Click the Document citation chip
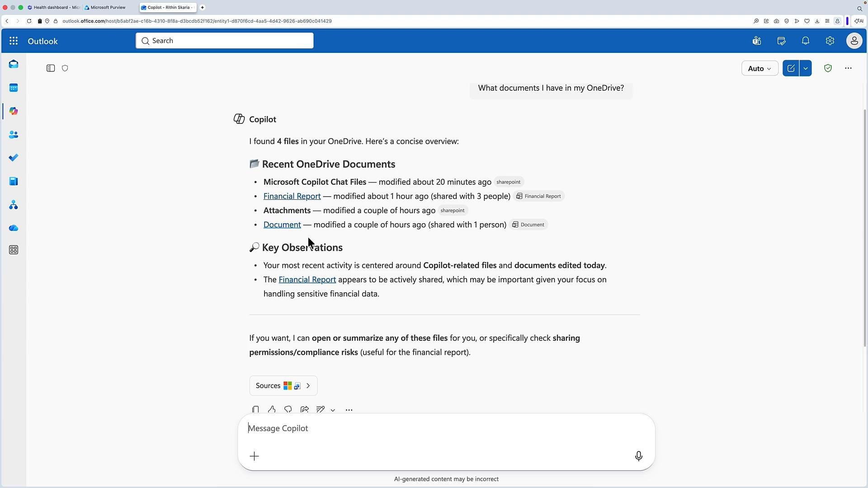The height and width of the screenshot is (488, 868). pyautogui.click(x=528, y=225)
